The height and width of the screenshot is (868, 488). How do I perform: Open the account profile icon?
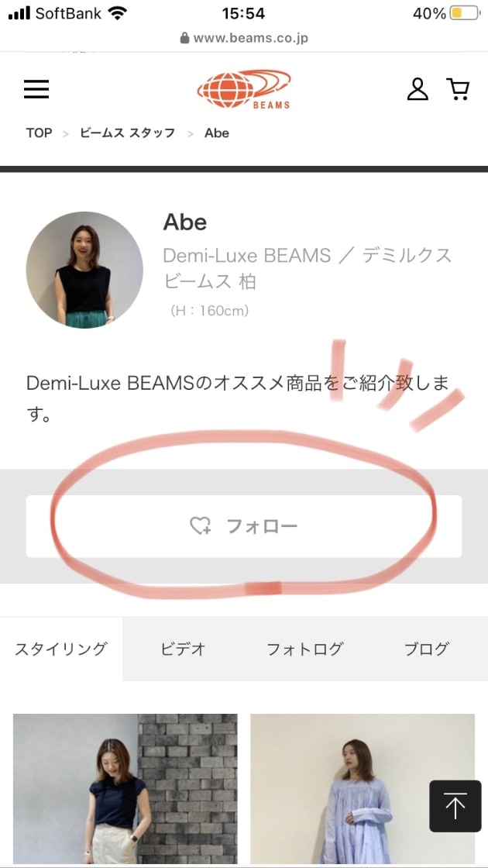418,88
